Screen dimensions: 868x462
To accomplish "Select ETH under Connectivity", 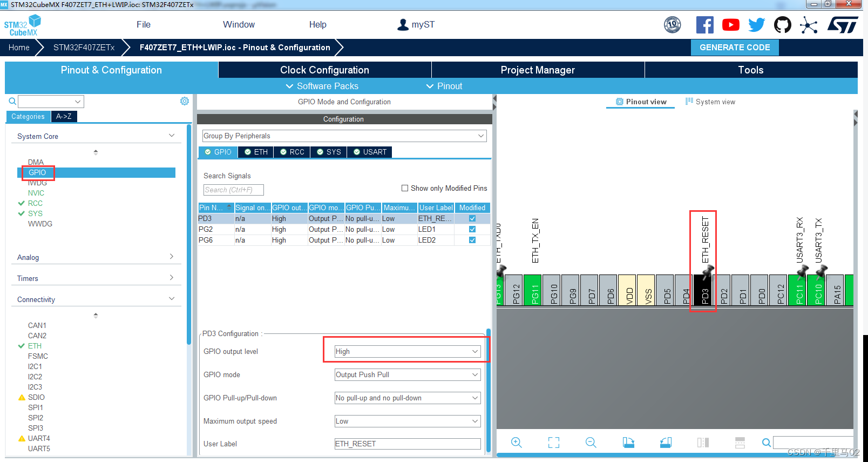I will (35, 346).
